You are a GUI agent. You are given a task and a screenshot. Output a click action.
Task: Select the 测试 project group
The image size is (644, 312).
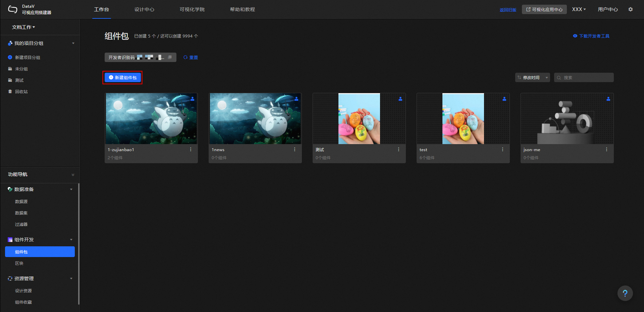tap(19, 80)
